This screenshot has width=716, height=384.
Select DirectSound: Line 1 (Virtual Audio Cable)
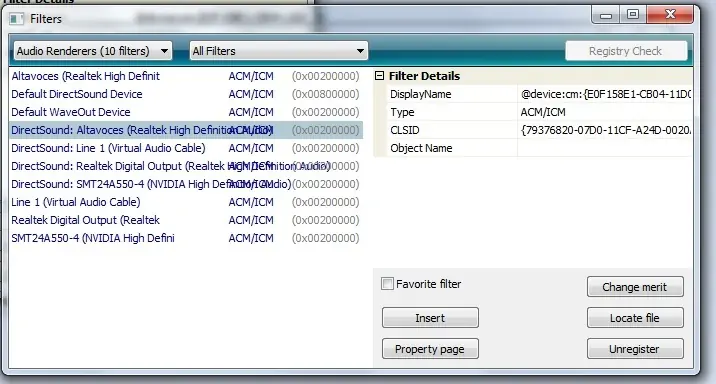click(x=186, y=148)
